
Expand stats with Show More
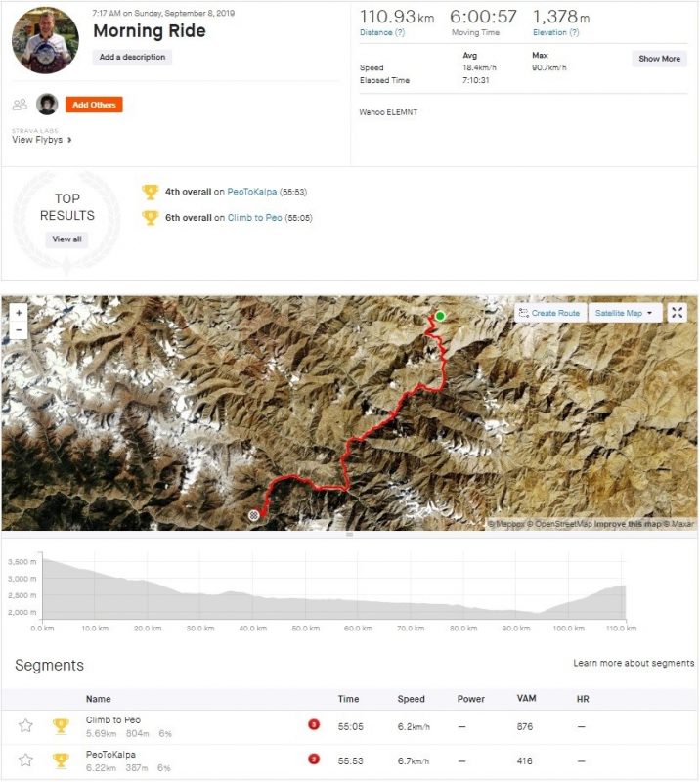pos(659,59)
